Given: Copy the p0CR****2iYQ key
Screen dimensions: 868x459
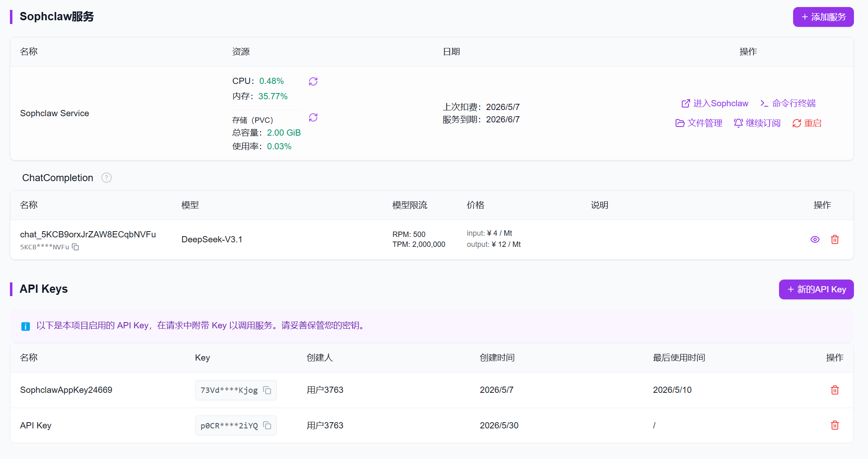Looking at the screenshot, I should (267, 426).
